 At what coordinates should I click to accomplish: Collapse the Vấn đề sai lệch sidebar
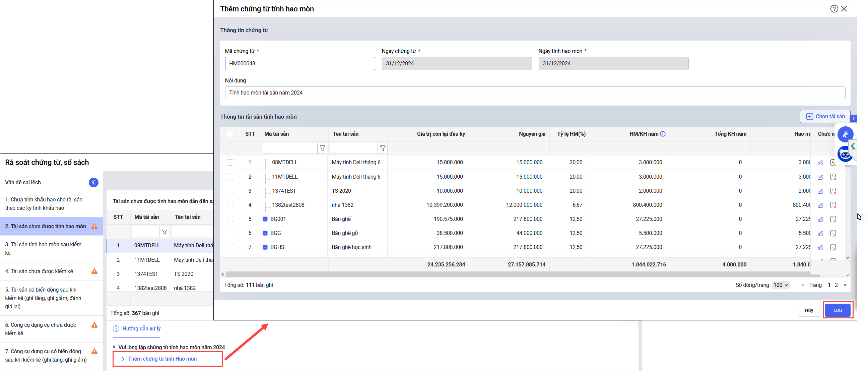(93, 182)
